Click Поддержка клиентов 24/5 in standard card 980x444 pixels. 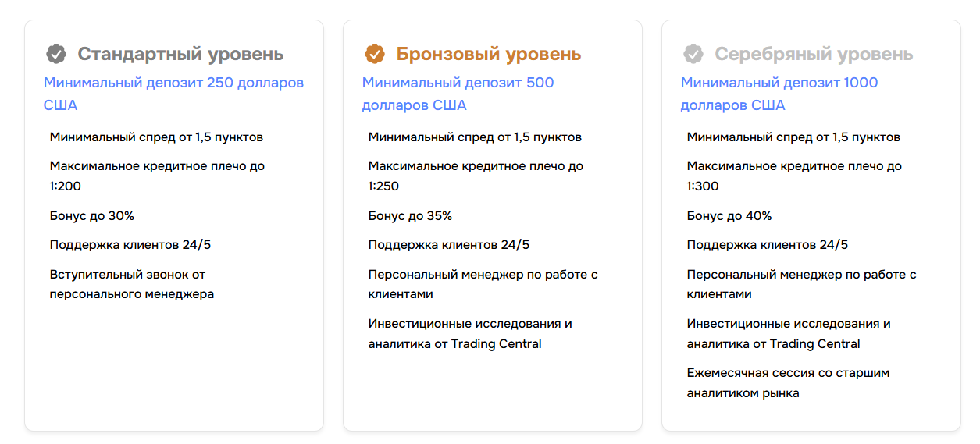(x=130, y=245)
